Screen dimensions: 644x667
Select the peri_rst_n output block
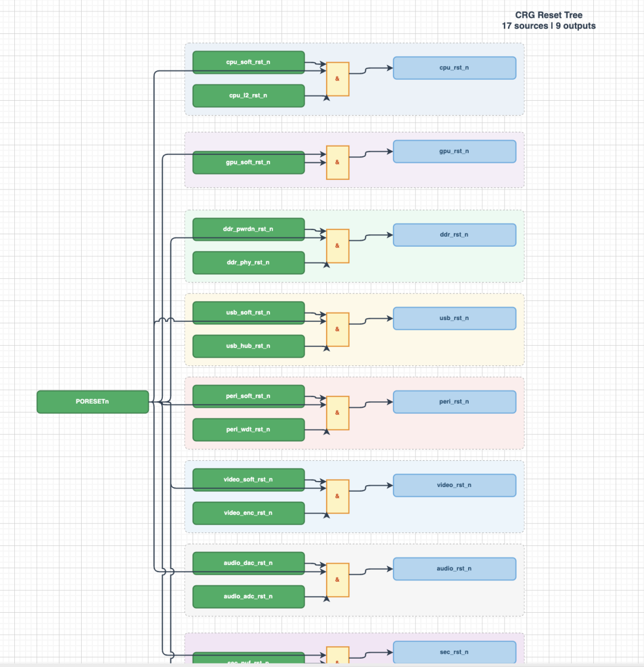tap(454, 402)
